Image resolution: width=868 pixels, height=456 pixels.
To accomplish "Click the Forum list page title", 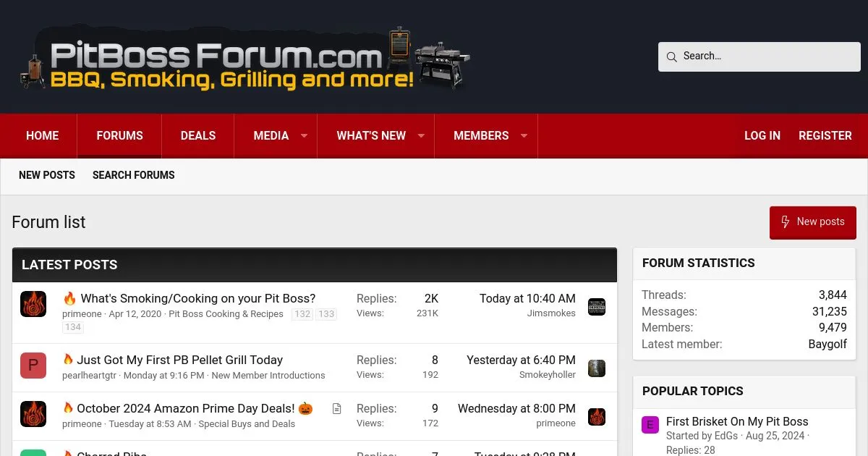I will point(48,222).
